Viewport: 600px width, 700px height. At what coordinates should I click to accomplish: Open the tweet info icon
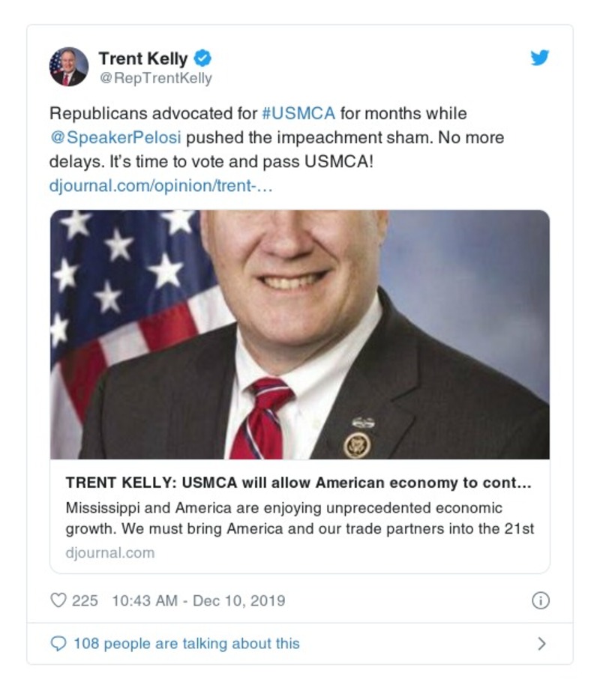pyautogui.click(x=540, y=600)
